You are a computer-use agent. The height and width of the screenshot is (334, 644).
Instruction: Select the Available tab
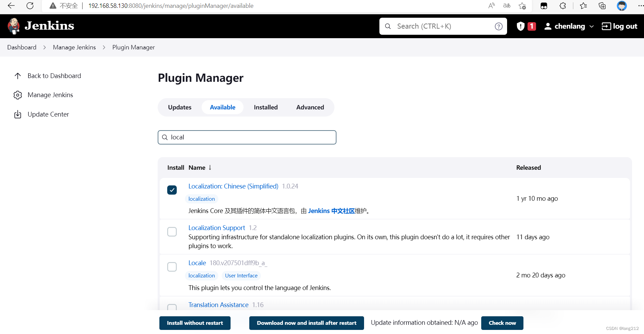pos(223,107)
